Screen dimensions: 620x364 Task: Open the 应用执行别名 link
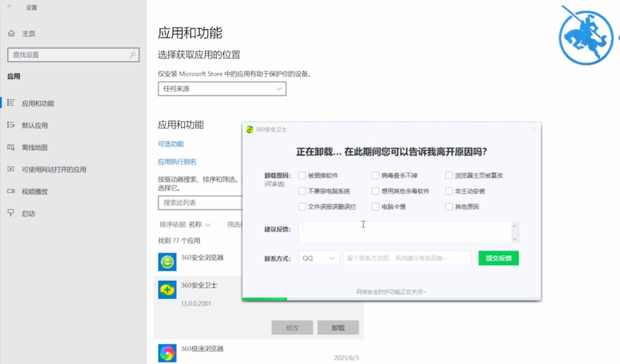point(177,162)
